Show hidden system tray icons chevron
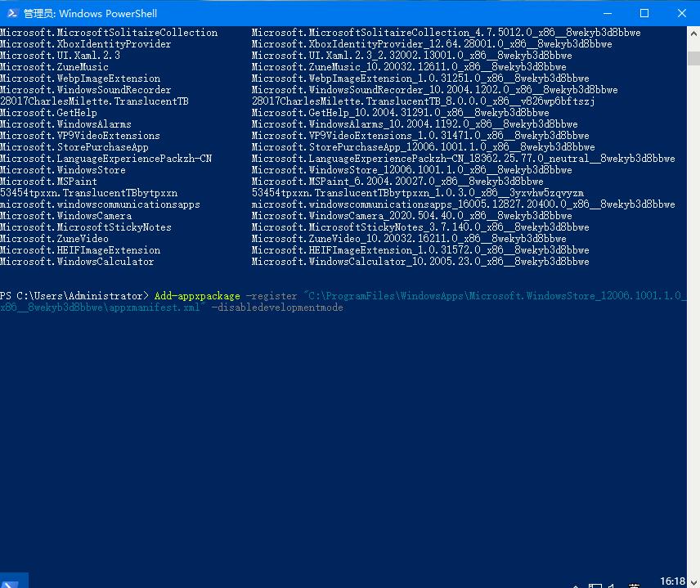Viewport: 700px width, 588px height. (577, 586)
